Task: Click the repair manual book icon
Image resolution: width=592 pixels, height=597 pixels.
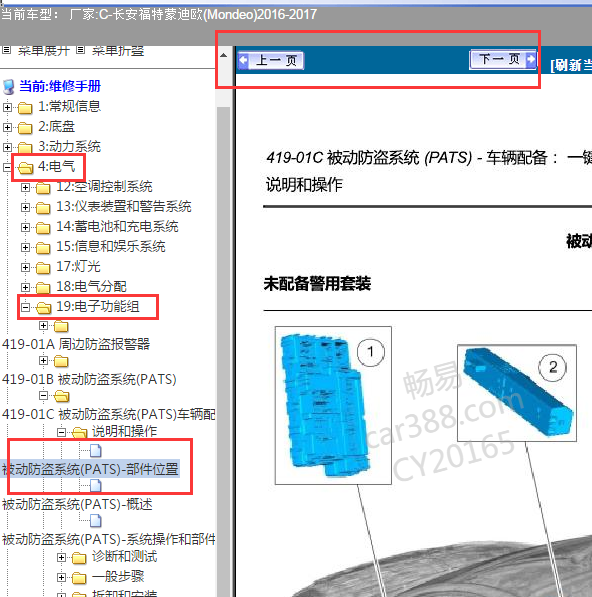Action: click(8, 87)
